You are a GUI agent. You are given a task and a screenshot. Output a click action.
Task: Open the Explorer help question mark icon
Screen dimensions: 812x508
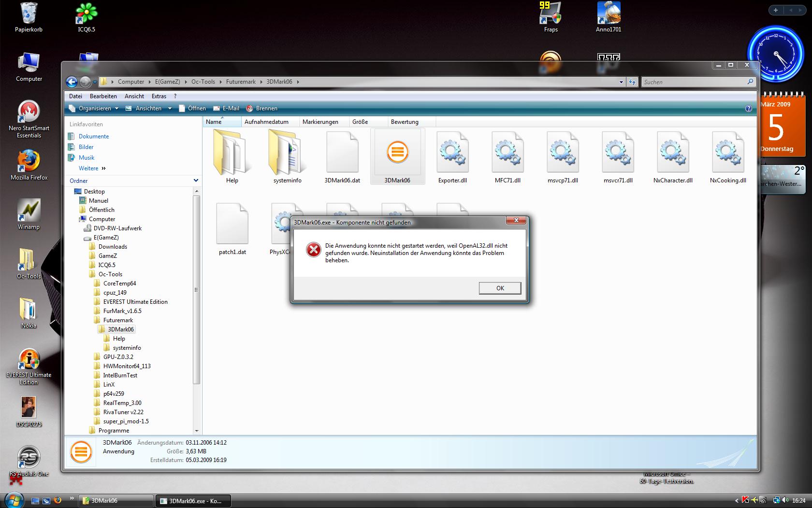[x=748, y=108]
